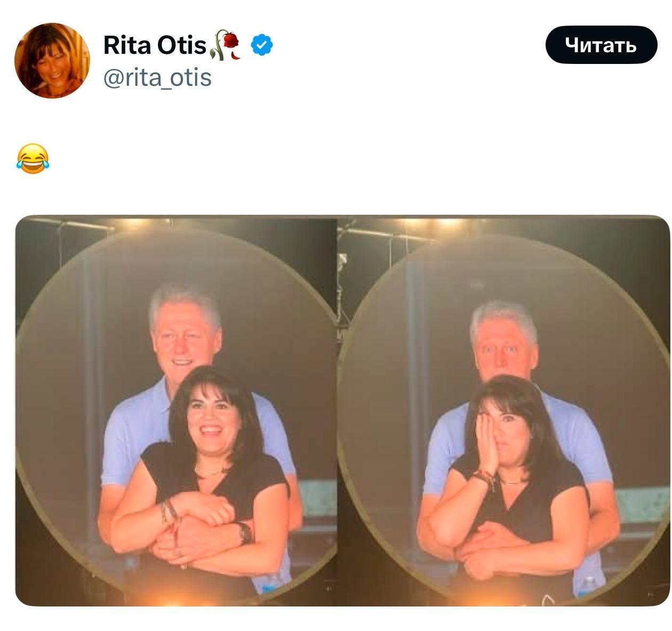Click the water bottle in right photo corner

coord(588,586)
